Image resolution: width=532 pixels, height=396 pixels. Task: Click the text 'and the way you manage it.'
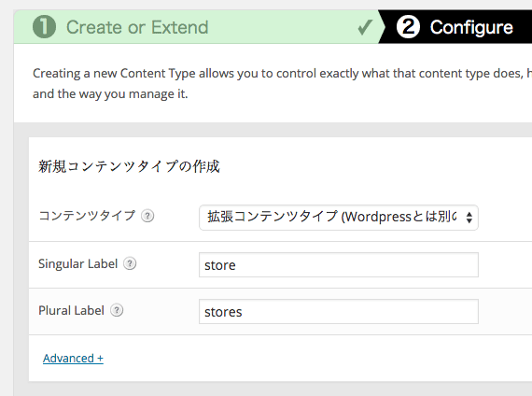[110, 94]
